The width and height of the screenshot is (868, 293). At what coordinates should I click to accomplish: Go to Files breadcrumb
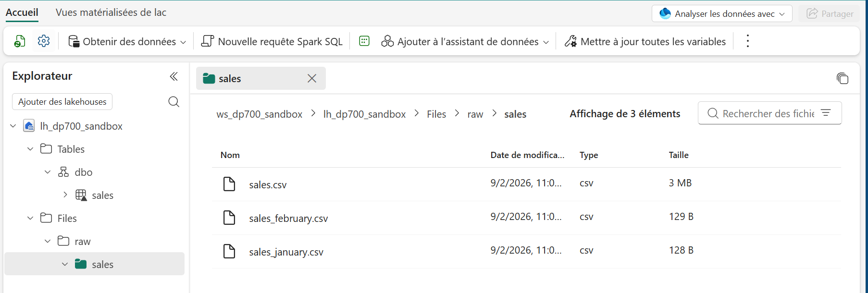[436, 114]
